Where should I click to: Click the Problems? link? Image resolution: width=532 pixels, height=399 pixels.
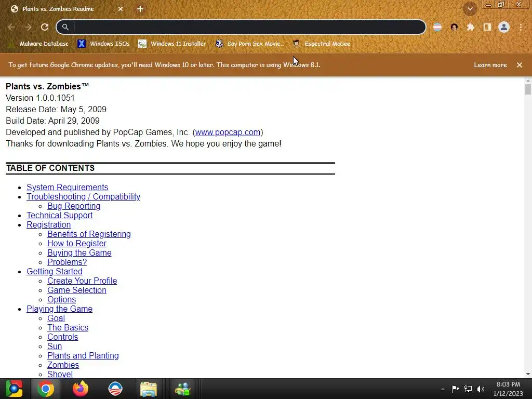coord(67,262)
